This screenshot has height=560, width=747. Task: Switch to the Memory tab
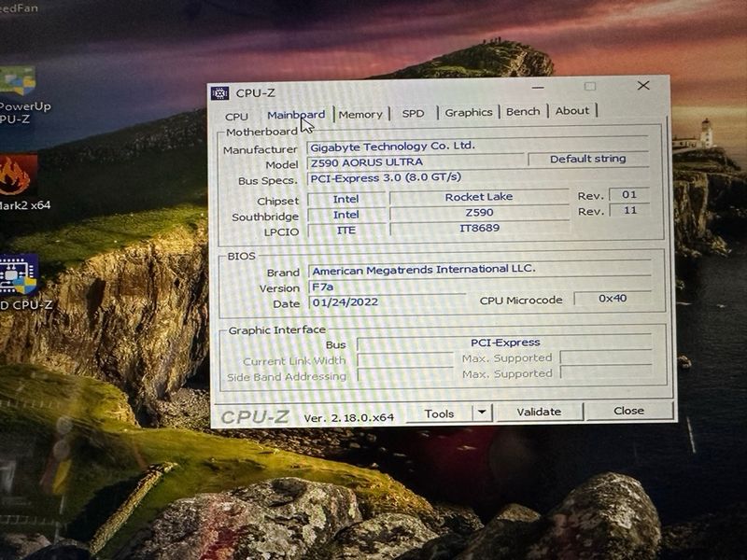[x=360, y=114]
